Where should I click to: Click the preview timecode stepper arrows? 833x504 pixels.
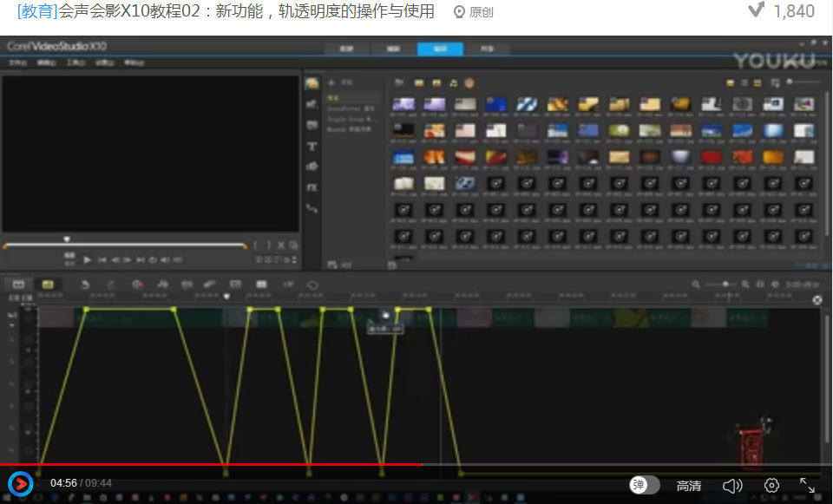point(294,259)
